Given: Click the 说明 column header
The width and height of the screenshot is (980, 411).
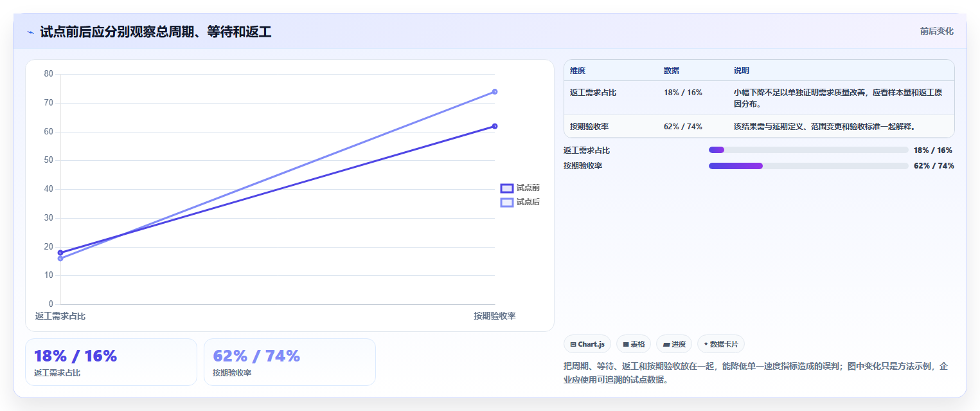Looking at the screenshot, I should [742, 71].
